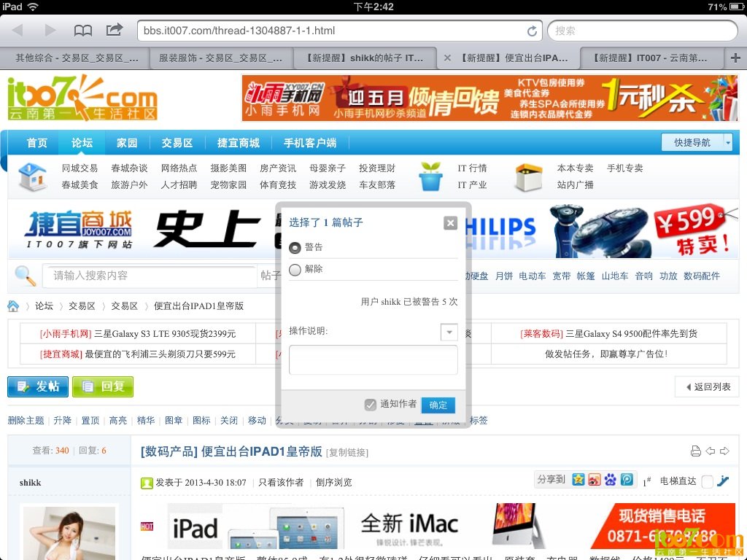Click the 精华 moderation link
The image size is (747, 560).
click(x=146, y=421)
